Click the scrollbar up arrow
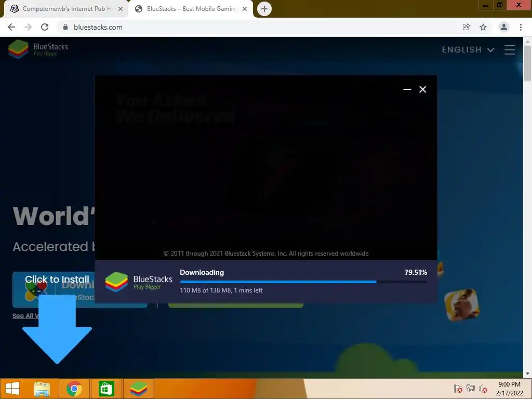This screenshot has width=532, height=399. click(x=527, y=41)
